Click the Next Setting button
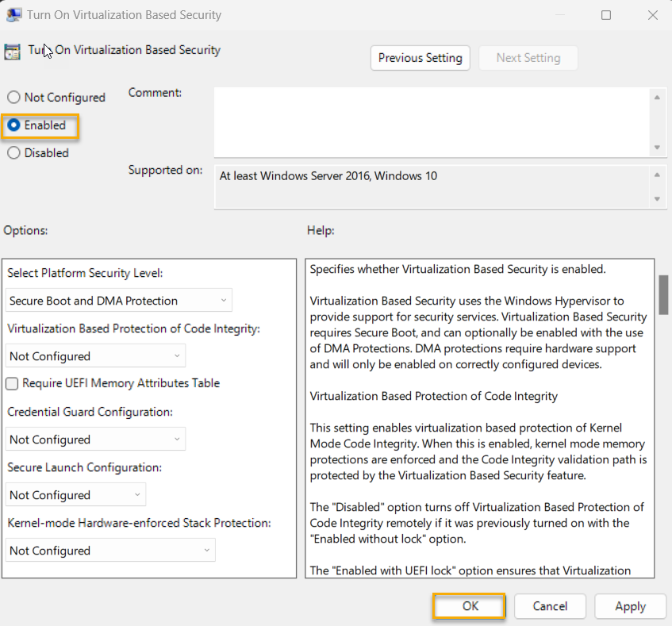672x626 pixels. 528,57
